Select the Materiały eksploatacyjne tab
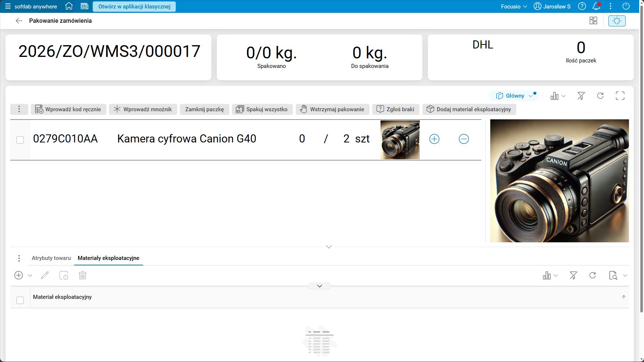 click(109, 258)
